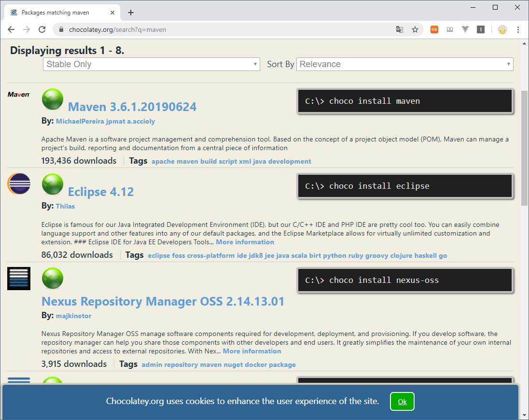Go forward in browser history
Screen dimensions: 529x420
(x=27, y=29)
